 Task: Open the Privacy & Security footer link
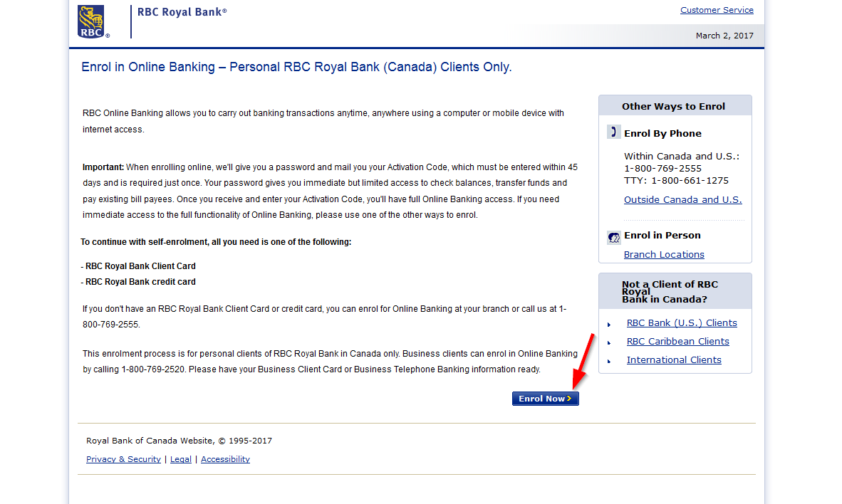click(123, 459)
